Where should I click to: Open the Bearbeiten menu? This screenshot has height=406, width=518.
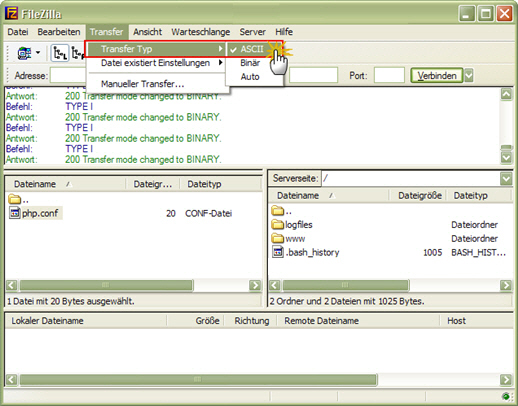(x=59, y=32)
